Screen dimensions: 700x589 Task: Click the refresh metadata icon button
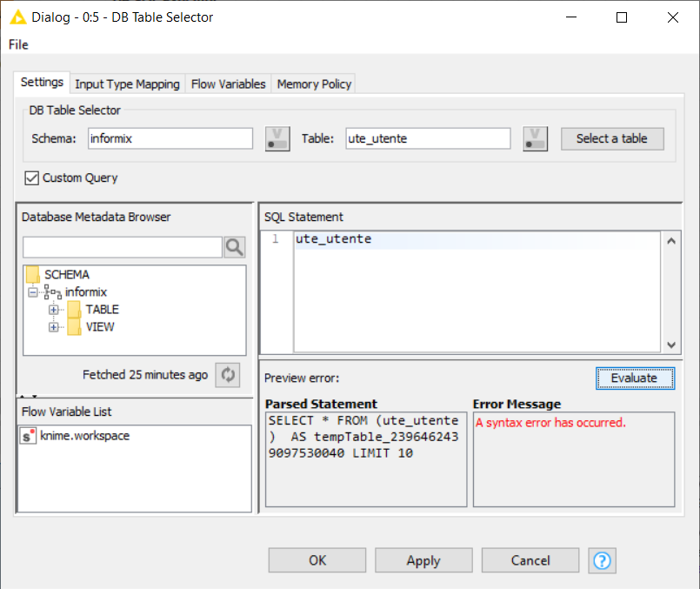(x=228, y=375)
